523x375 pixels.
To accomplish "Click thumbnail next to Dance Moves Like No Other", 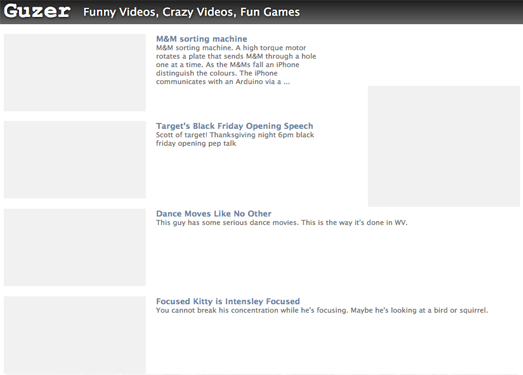I will pyautogui.click(x=75, y=247).
